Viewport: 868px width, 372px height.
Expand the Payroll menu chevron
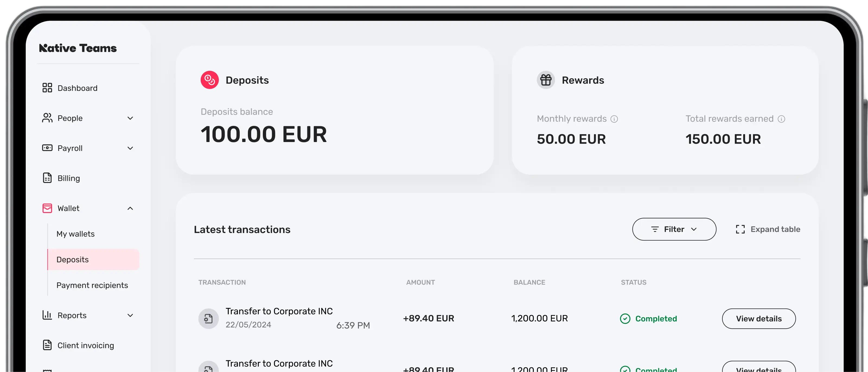[x=130, y=148]
